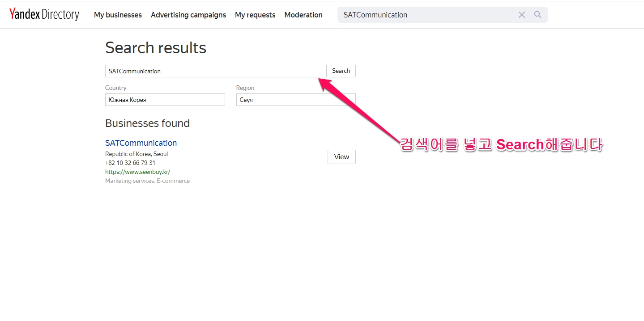Viewport: 644px width, 321px height.
Task: Go to Advertising campaigns
Action: click(x=188, y=15)
